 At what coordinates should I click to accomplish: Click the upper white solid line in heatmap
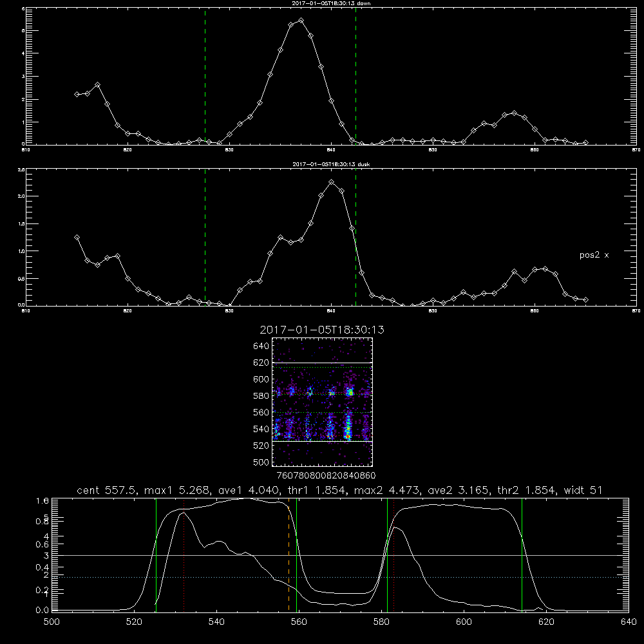point(323,363)
